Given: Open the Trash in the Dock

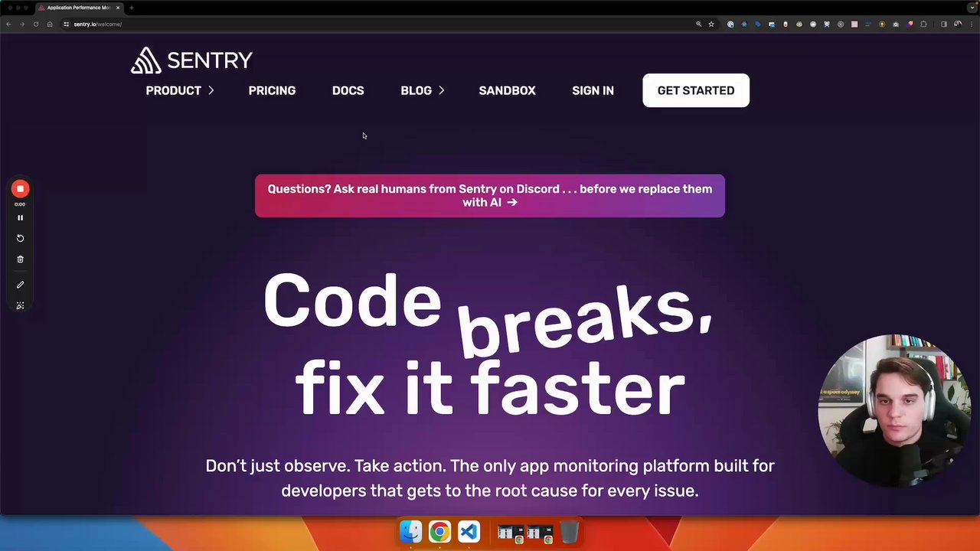Looking at the screenshot, I should tap(569, 531).
